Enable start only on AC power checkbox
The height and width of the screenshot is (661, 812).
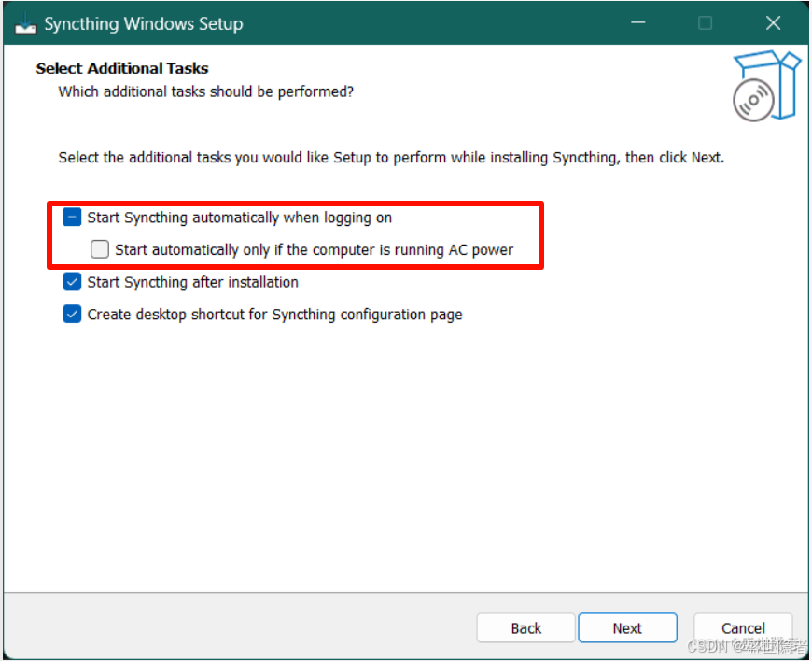pyautogui.click(x=100, y=249)
